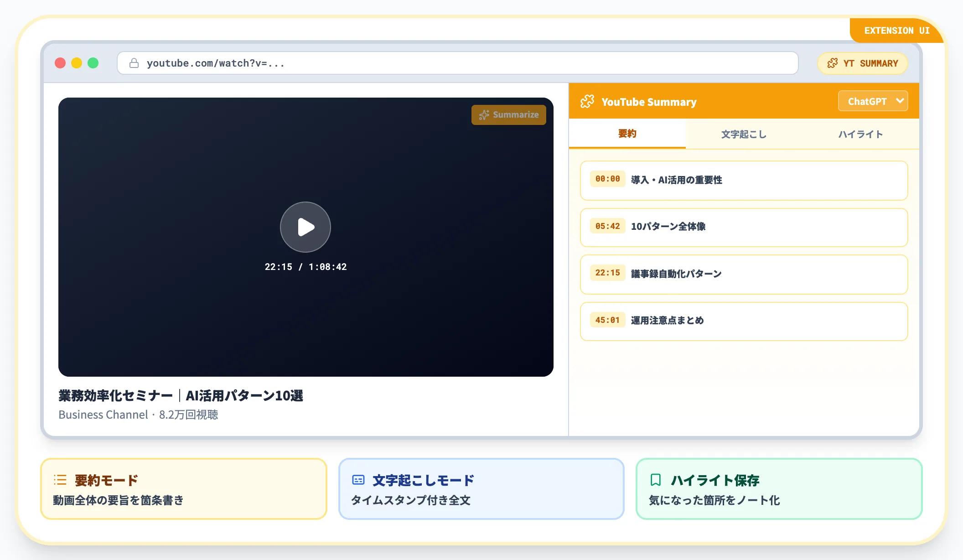This screenshot has width=963, height=560.
Task: Click the 文字起こしモード caption icon
Action: point(358,480)
